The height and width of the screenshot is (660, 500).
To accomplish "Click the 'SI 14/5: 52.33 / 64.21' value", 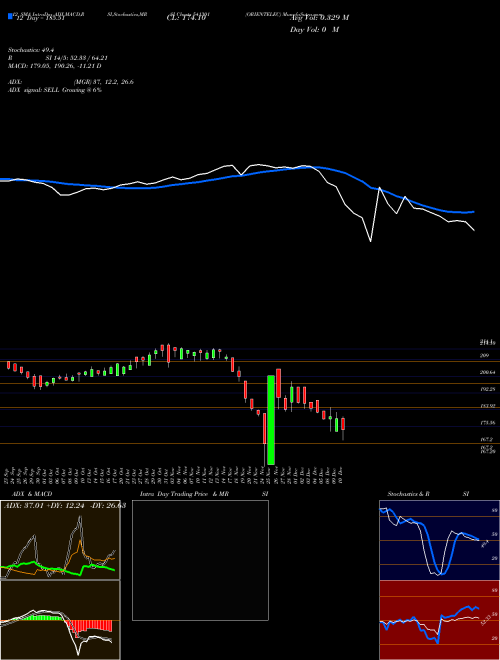I will (77, 58).
